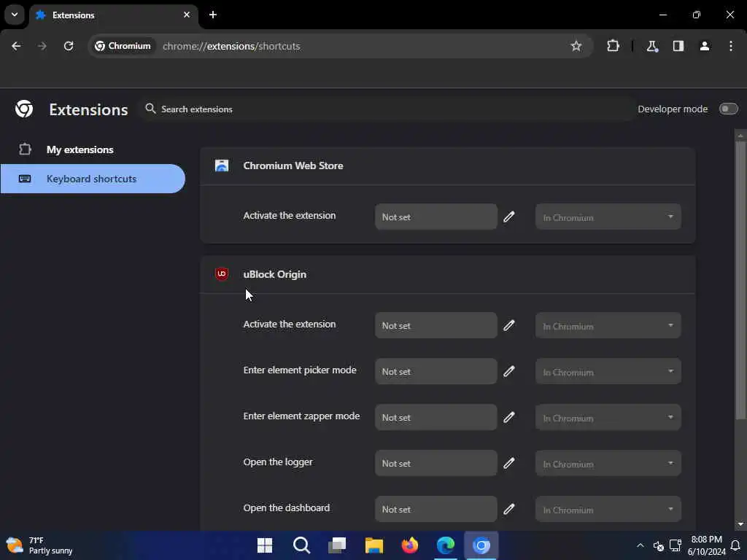Open scope dropdown for uBlock Activate the extension
The width and height of the screenshot is (747, 560).
(608, 326)
